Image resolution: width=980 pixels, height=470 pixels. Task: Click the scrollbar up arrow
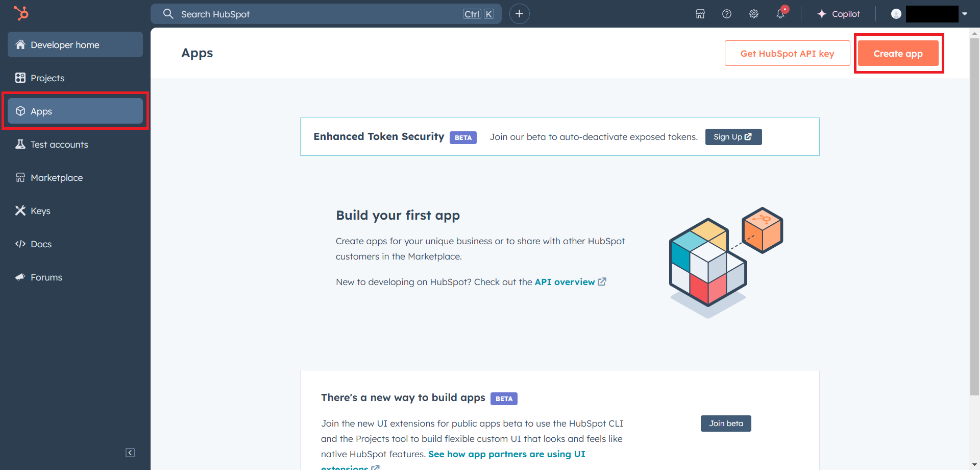click(x=975, y=33)
